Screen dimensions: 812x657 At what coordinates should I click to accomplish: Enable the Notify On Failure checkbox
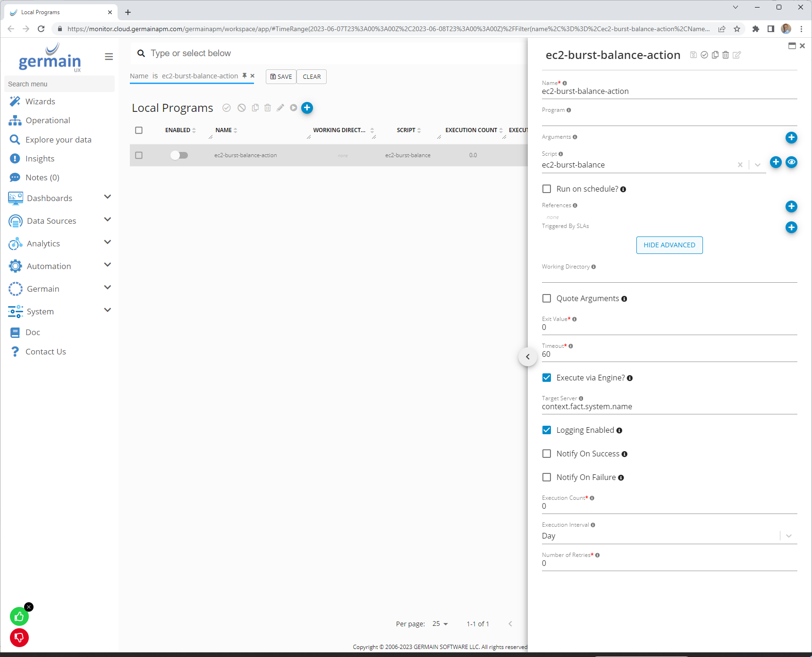coord(547,477)
